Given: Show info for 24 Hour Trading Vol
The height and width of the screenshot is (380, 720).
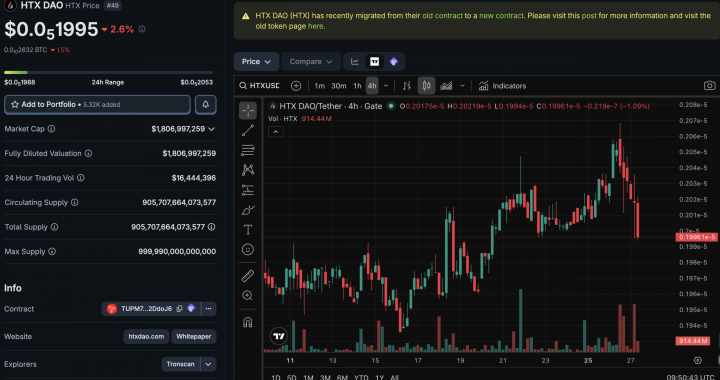Looking at the screenshot, I should pyautogui.click(x=81, y=178).
